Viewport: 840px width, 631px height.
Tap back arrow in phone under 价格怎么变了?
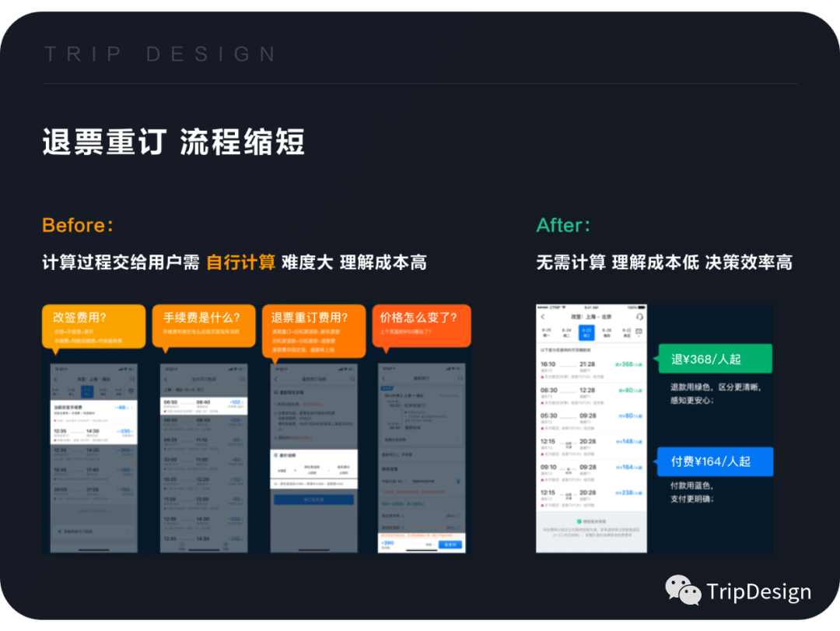(x=383, y=378)
